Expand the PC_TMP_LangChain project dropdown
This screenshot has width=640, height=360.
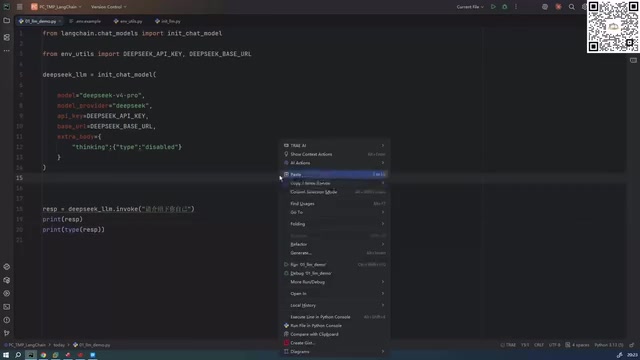click(56, 7)
